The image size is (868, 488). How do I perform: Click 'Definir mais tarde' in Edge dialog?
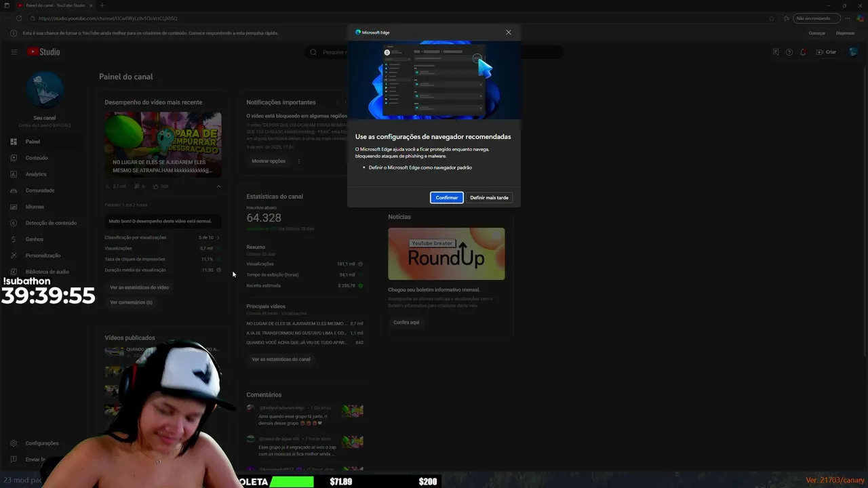[x=489, y=197]
